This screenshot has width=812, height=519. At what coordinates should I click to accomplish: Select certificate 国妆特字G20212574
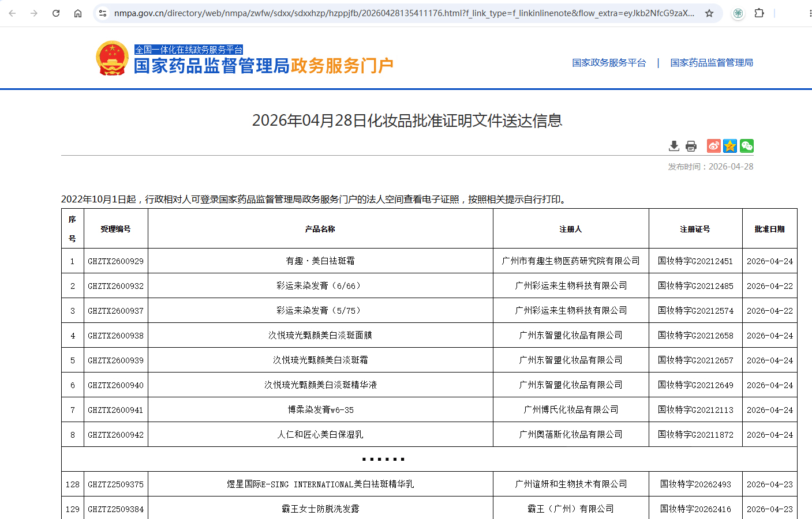tap(695, 311)
